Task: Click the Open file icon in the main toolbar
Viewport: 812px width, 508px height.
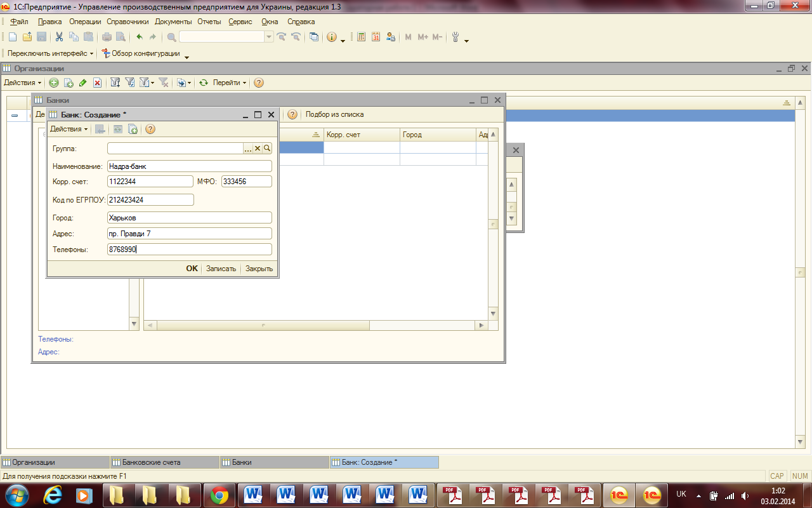Action: 27,37
